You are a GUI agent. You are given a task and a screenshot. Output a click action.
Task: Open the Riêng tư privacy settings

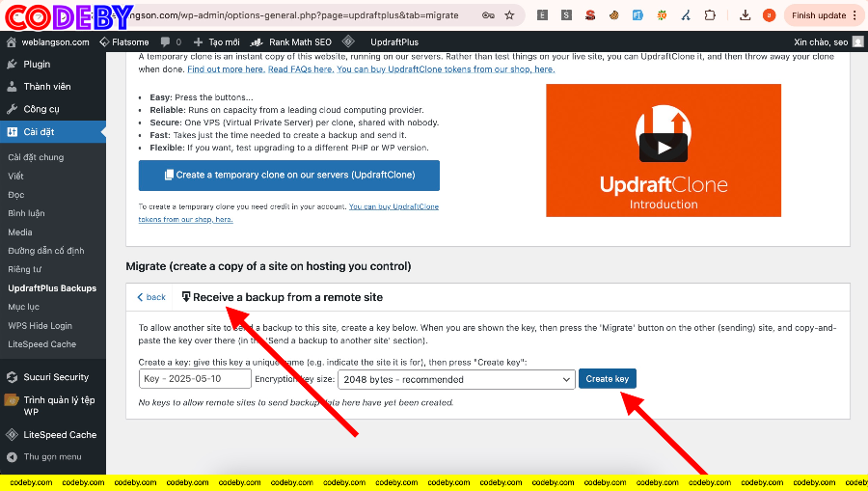24,269
